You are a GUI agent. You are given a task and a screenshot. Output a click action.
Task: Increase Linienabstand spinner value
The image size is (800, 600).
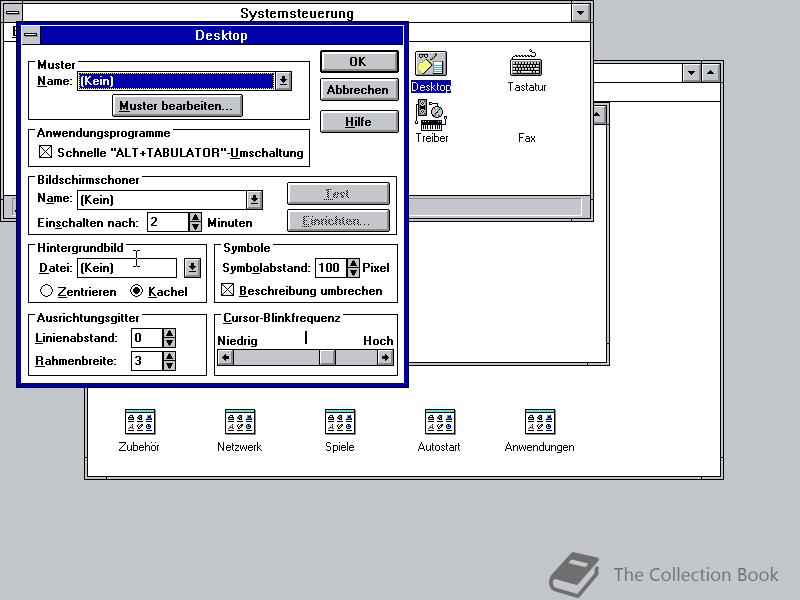coord(169,333)
